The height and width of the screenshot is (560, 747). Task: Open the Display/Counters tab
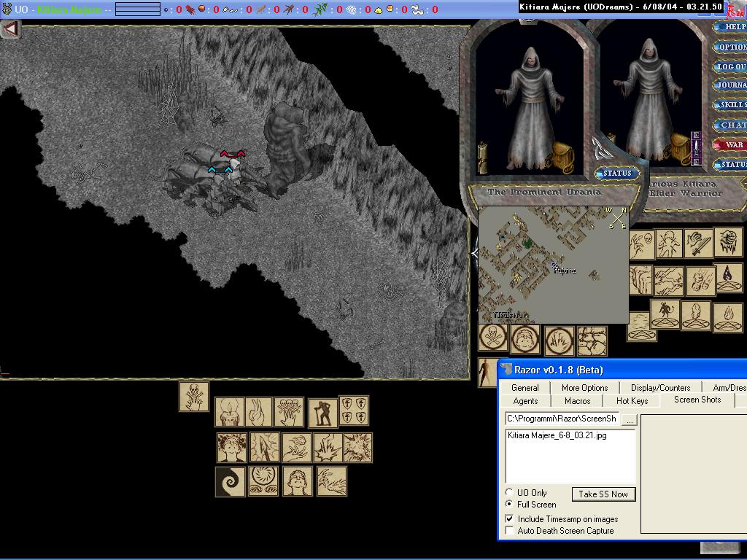coord(660,388)
